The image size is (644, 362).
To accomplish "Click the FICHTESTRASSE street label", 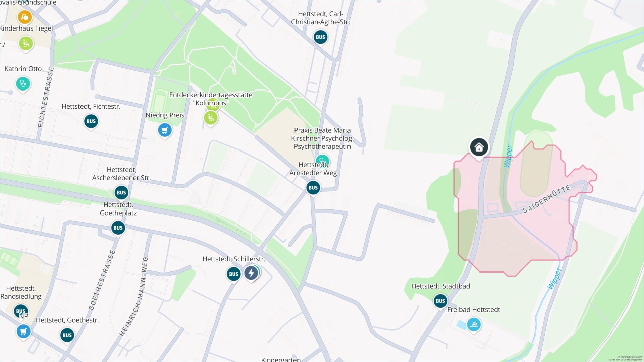I will (45, 97).
